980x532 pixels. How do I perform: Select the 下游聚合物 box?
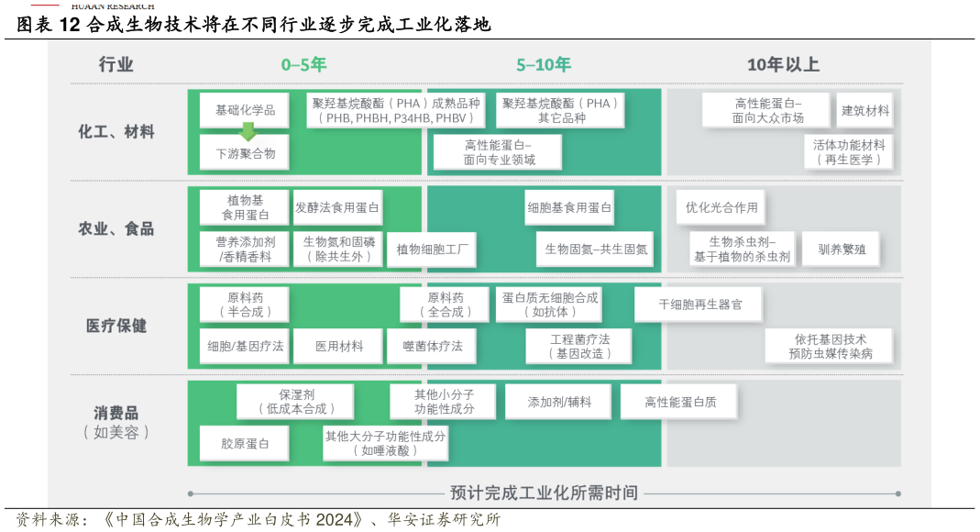[245, 152]
